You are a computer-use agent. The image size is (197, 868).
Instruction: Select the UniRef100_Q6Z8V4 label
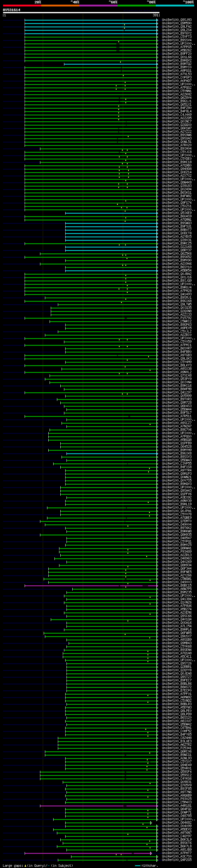(177, 98)
